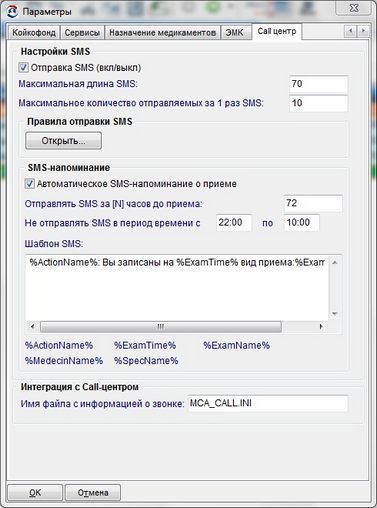Viewport: 377px width, 508px height.
Task: Click the Шаблон SMS label
Action: coord(54,244)
